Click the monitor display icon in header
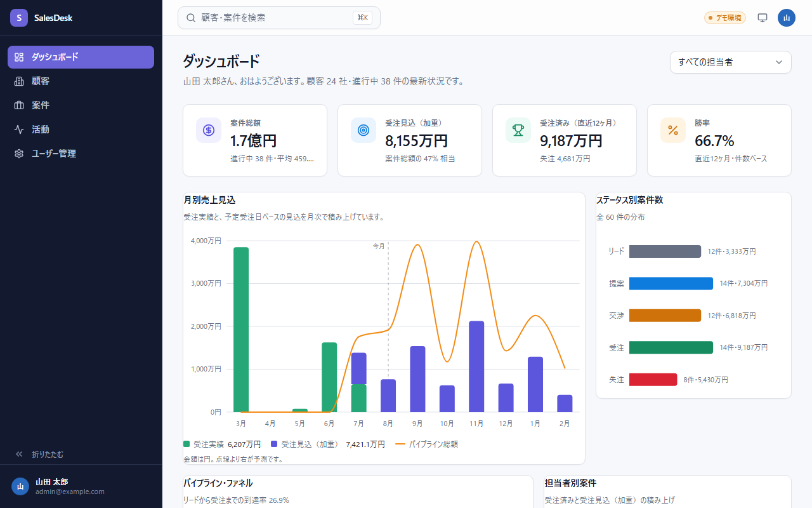 pos(763,18)
